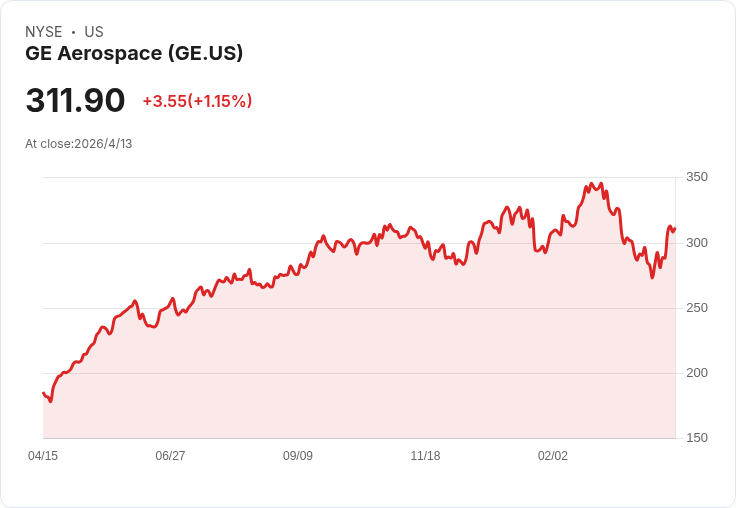Image resolution: width=736 pixels, height=508 pixels.
Task: Click the chart peak near 345
Action: point(592,184)
